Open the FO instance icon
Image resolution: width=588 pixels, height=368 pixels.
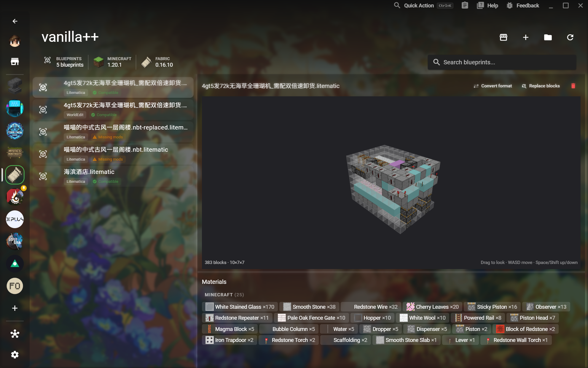(x=15, y=286)
